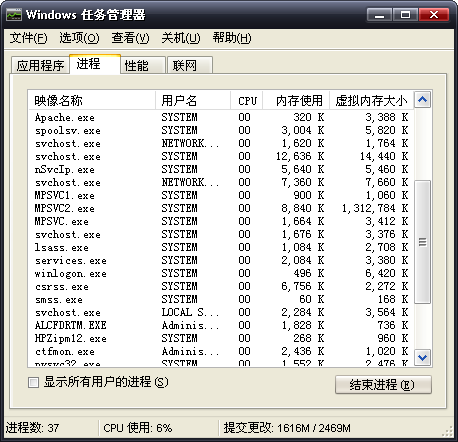Click the scrollbar track below the thumb
This screenshot has height=442, width=458.
[x=422, y=326]
